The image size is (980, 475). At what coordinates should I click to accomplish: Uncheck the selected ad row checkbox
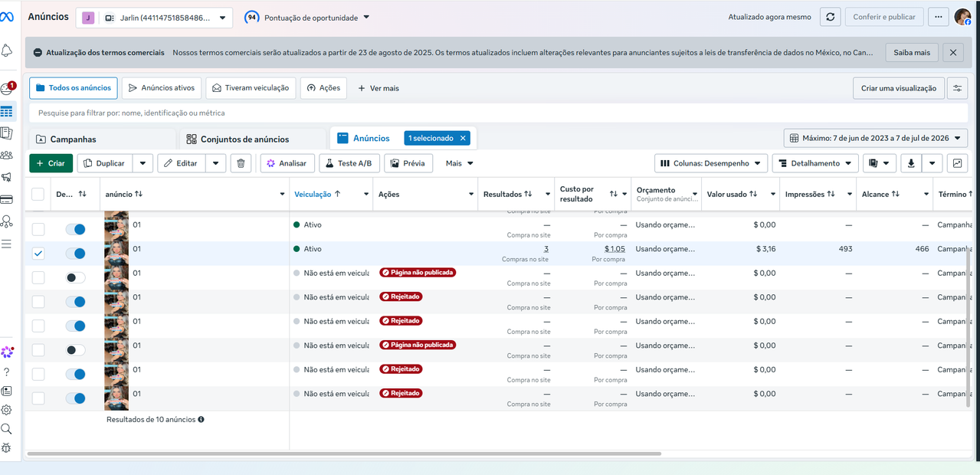(x=38, y=254)
